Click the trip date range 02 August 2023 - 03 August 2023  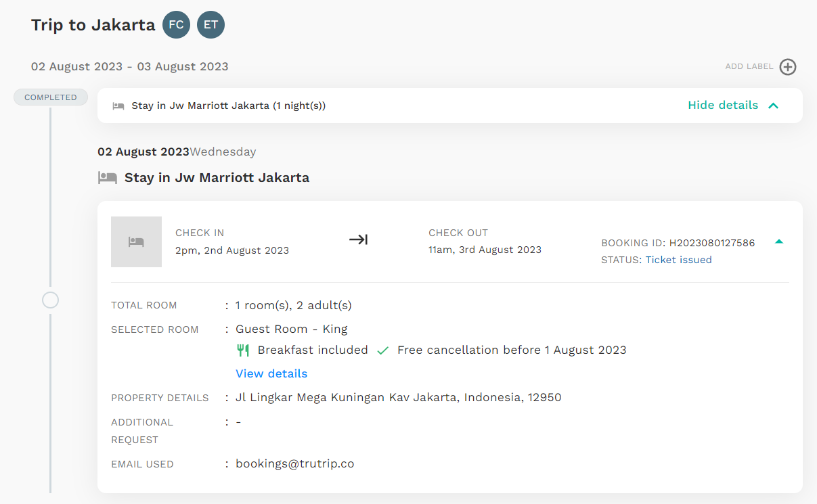pos(130,66)
